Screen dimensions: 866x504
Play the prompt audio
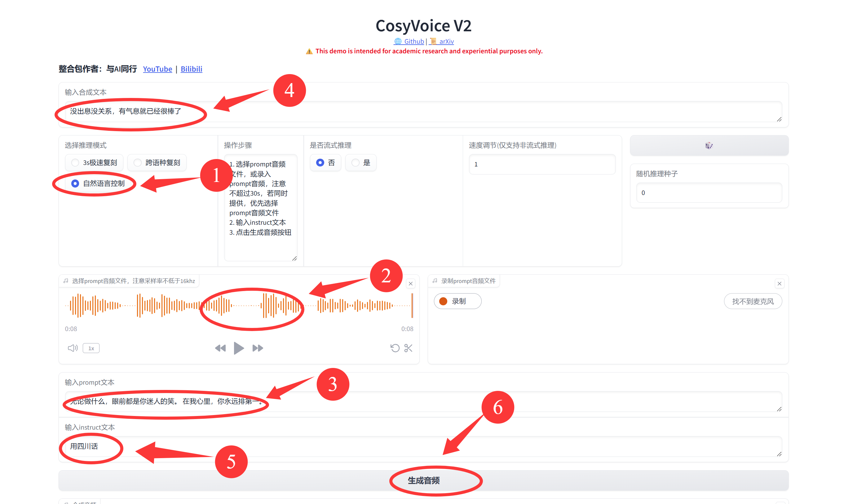239,348
